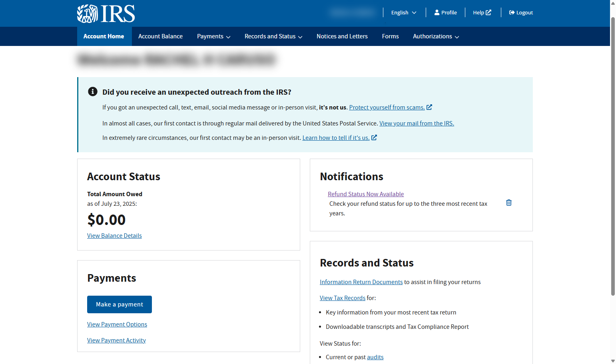Expand the Records and Status menu
The height and width of the screenshot is (364, 616).
click(x=273, y=36)
